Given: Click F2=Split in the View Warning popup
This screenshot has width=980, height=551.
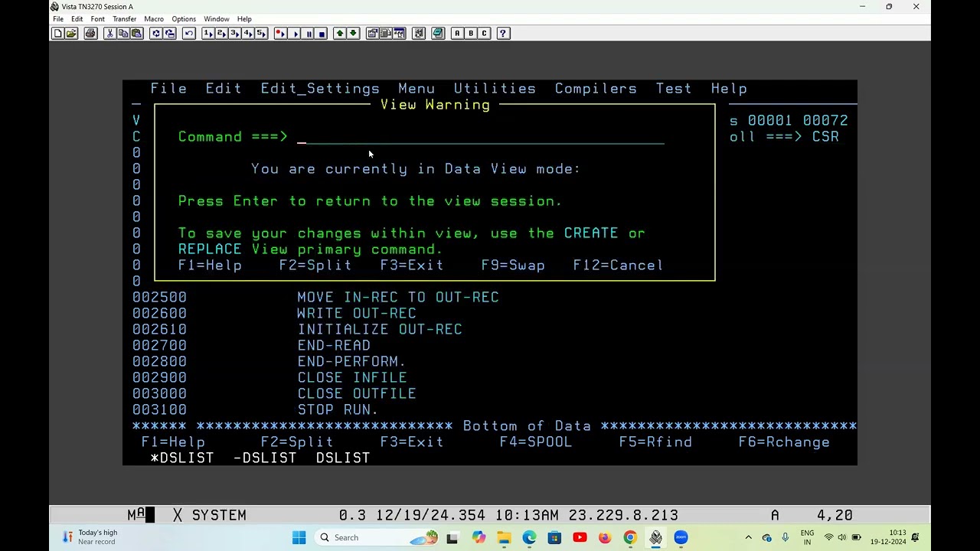Looking at the screenshot, I should 315,266.
